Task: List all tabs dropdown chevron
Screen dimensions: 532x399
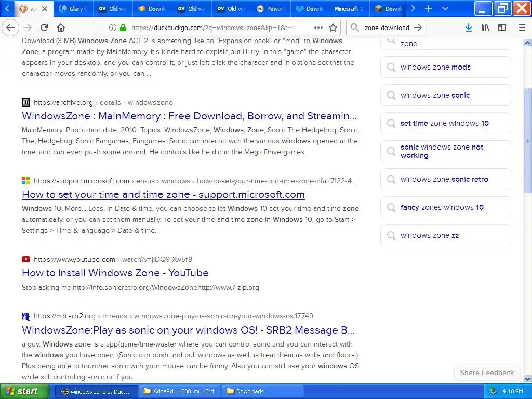Action: (445, 8)
